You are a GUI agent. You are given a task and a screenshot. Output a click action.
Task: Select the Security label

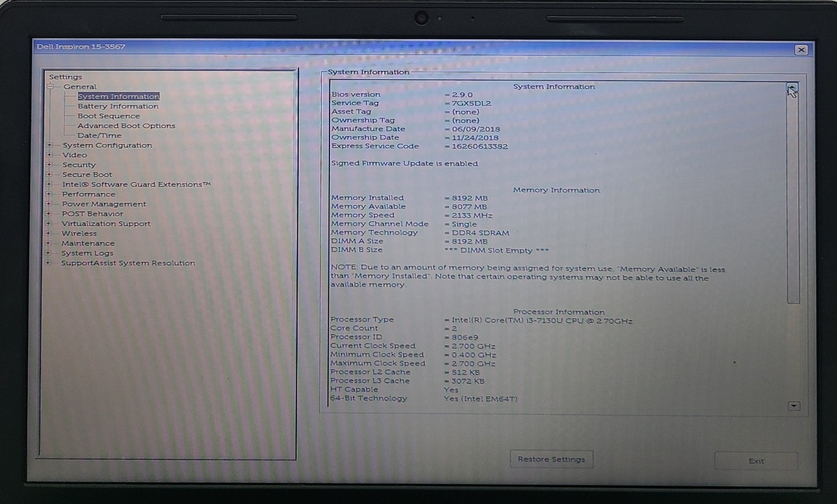click(79, 165)
